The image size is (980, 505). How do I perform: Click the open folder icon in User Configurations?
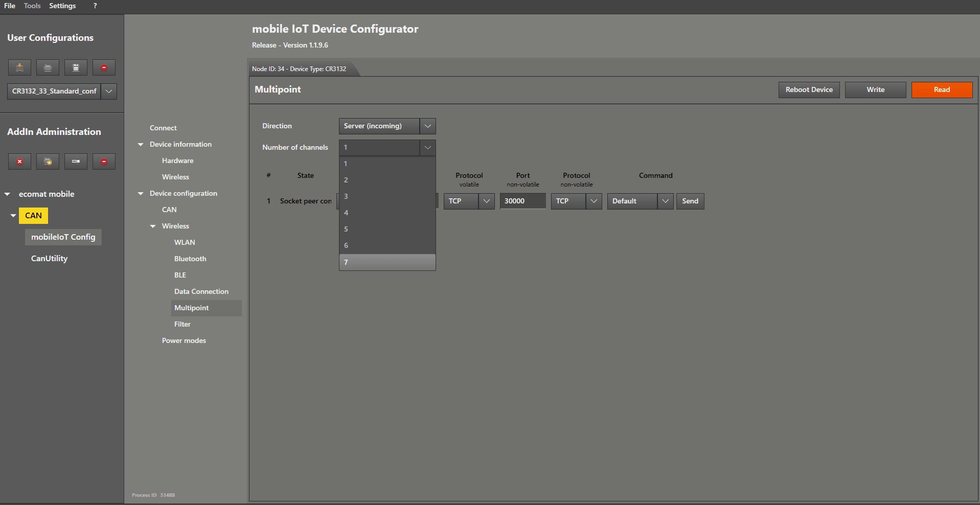pyautogui.click(x=48, y=67)
